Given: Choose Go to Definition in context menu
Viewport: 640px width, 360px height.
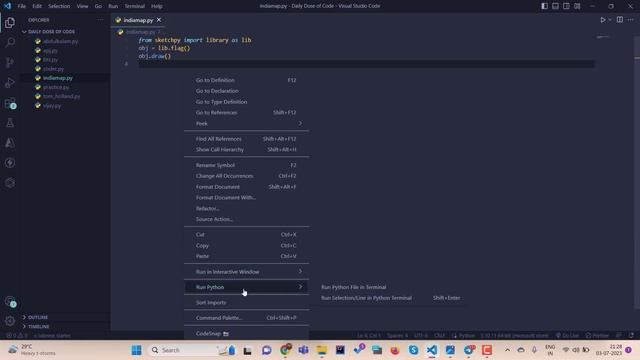Looking at the screenshot, I should click(x=247, y=80).
